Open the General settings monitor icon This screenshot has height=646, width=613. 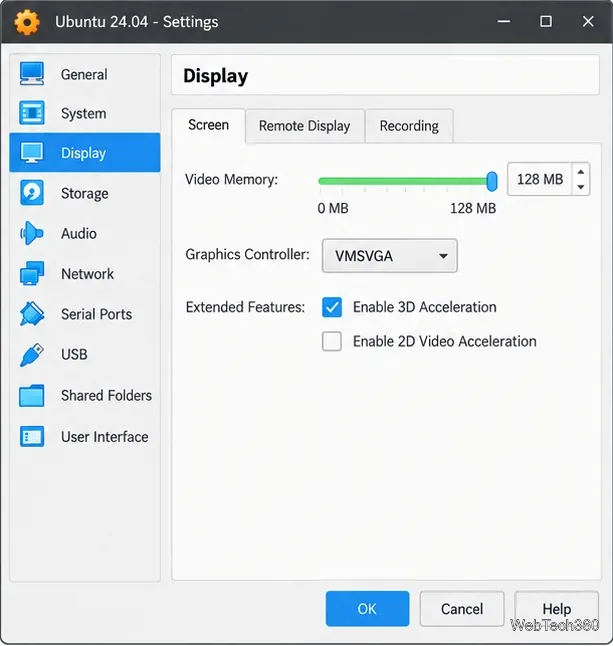(x=32, y=74)
